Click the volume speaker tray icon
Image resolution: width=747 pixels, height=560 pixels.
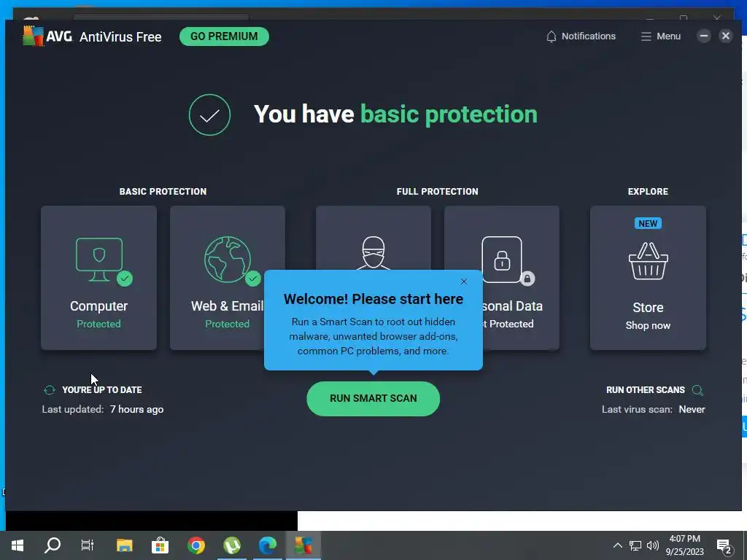click(x=653, y=545)
